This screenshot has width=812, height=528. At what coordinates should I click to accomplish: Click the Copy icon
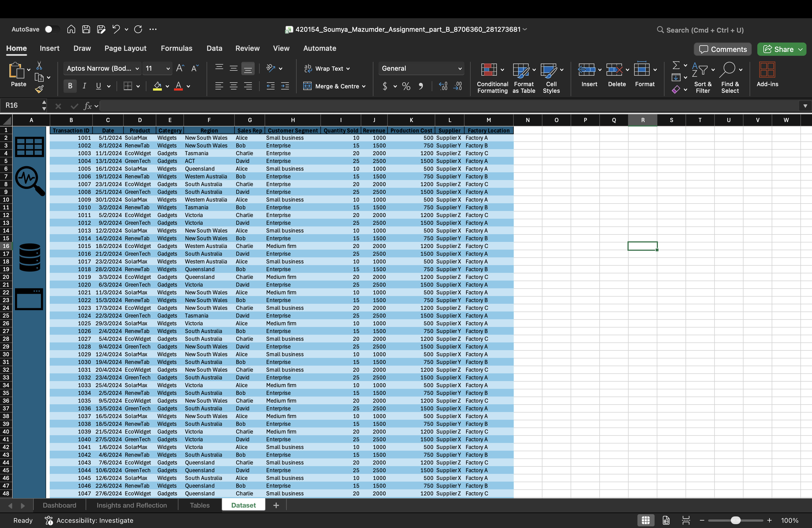pos(39,77)
